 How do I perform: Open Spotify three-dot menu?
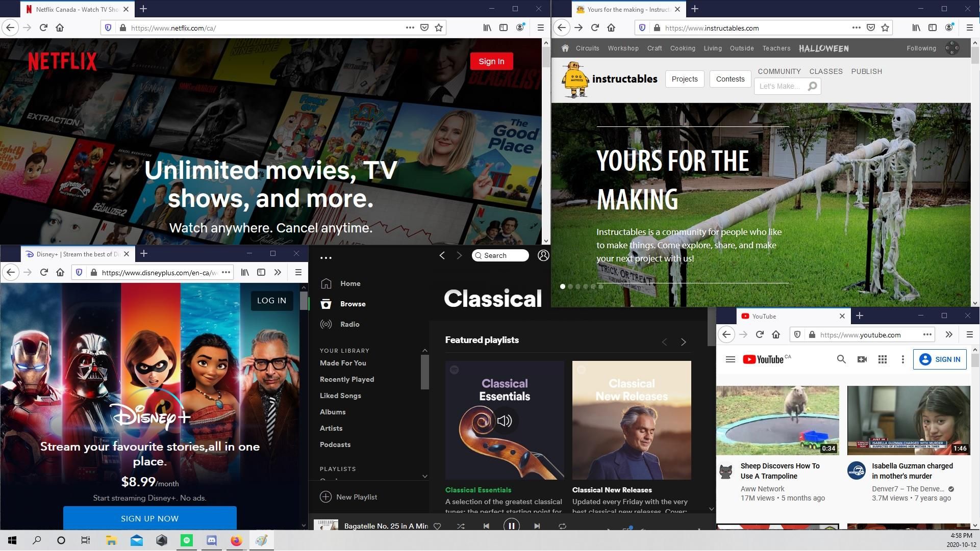[x=326, y=258]
